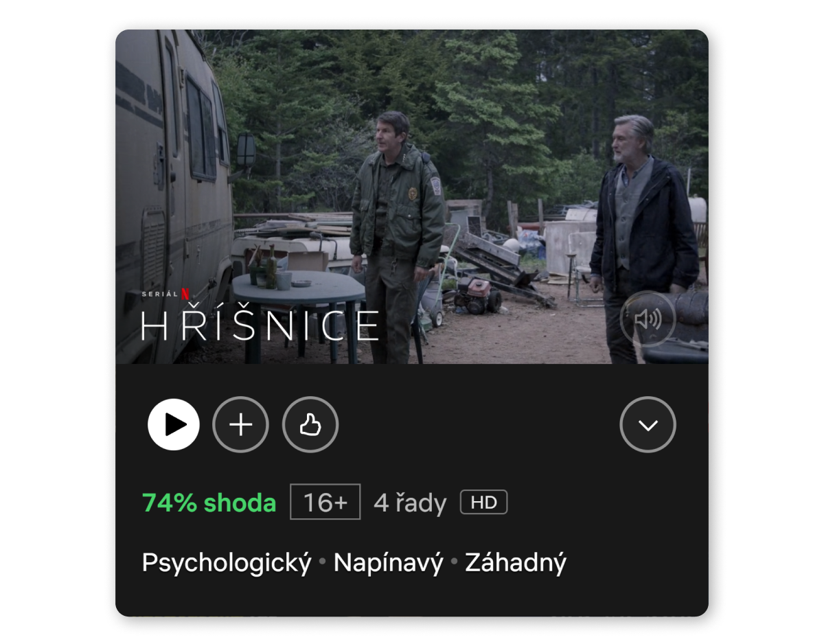Open the Záhadný genre tag
The height and width of the screenshot is (644, 824).
point(516,564)
